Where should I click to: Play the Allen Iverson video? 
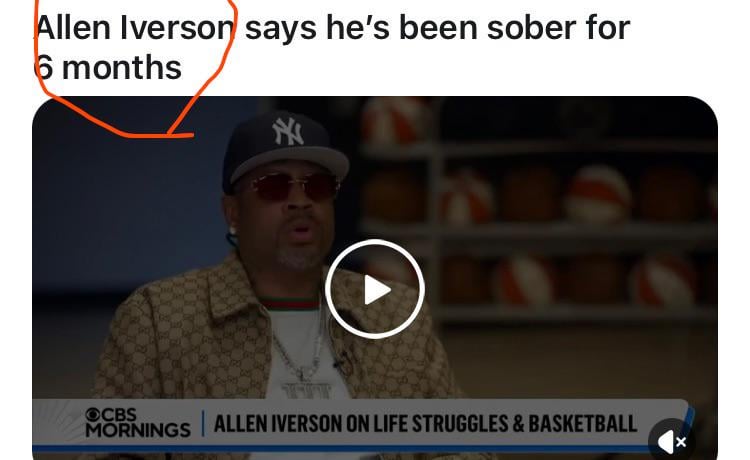375,289
